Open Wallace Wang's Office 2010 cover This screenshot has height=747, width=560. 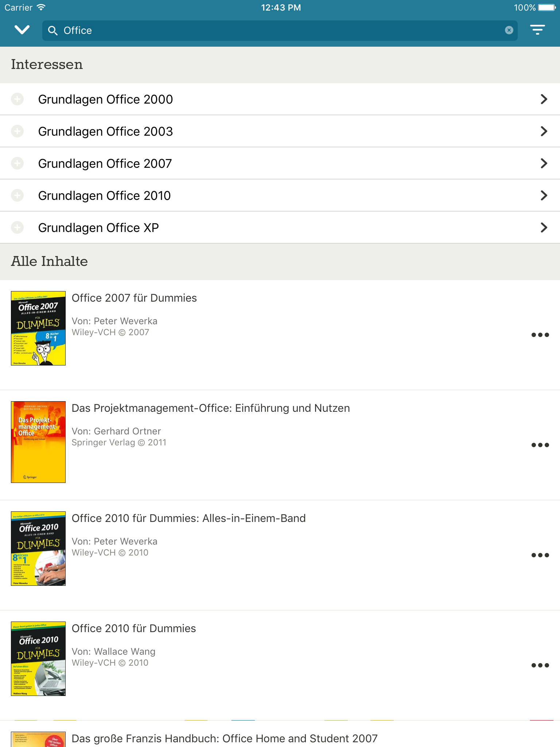pyautogui.click(x=38, y=659)
